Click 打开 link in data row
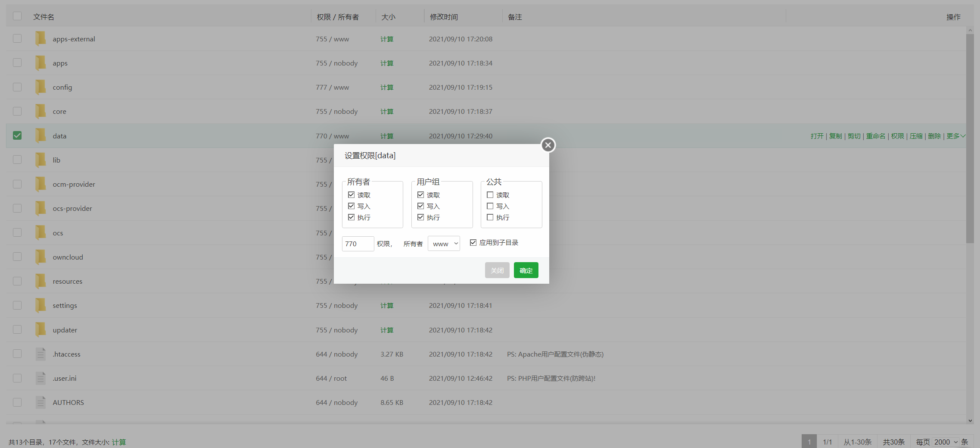980x448 pixels. [817, 136]
